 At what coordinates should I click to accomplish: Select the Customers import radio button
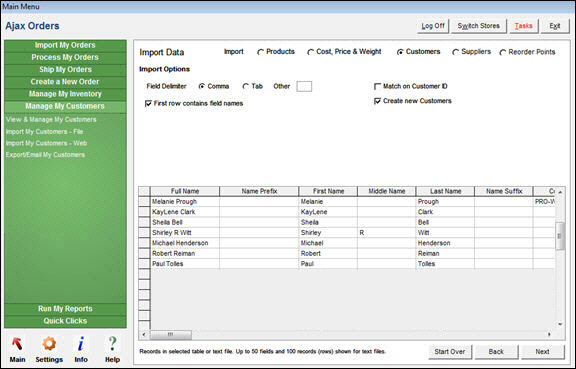coord(400,52)
